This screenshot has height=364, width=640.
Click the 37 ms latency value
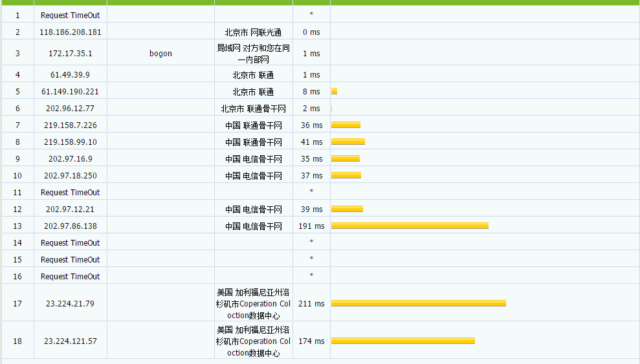click(311, 176)
